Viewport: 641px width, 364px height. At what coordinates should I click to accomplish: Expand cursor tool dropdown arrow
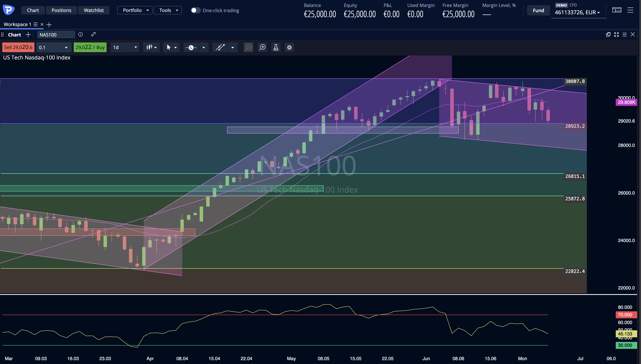[176, 47]
